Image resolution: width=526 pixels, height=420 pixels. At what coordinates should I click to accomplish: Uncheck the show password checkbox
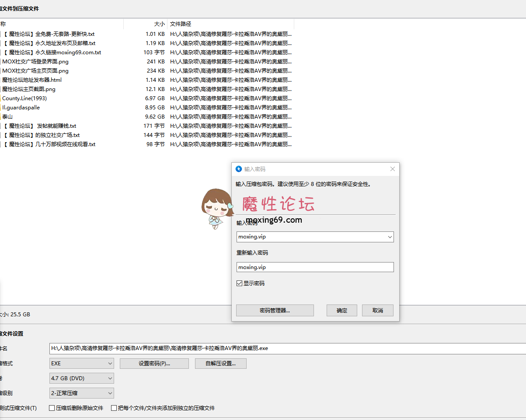pyautogui.click(x=239, y=283)
